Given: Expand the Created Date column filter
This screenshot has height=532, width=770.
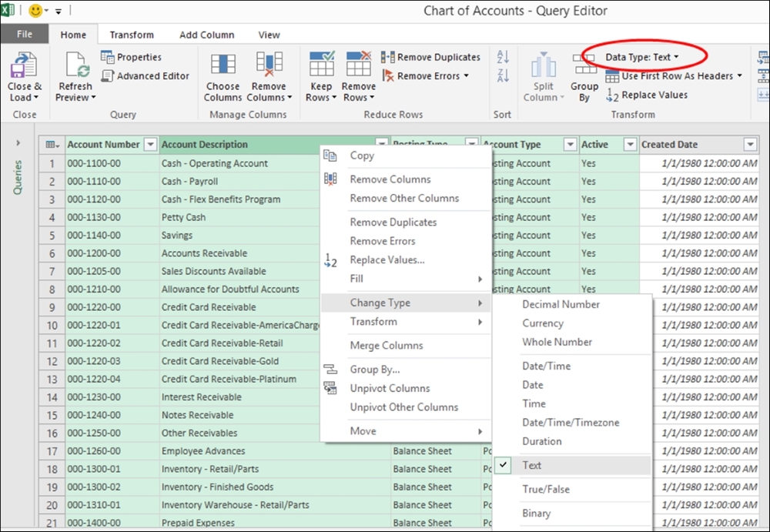Looking at the screenshot, I should (750, 145).
